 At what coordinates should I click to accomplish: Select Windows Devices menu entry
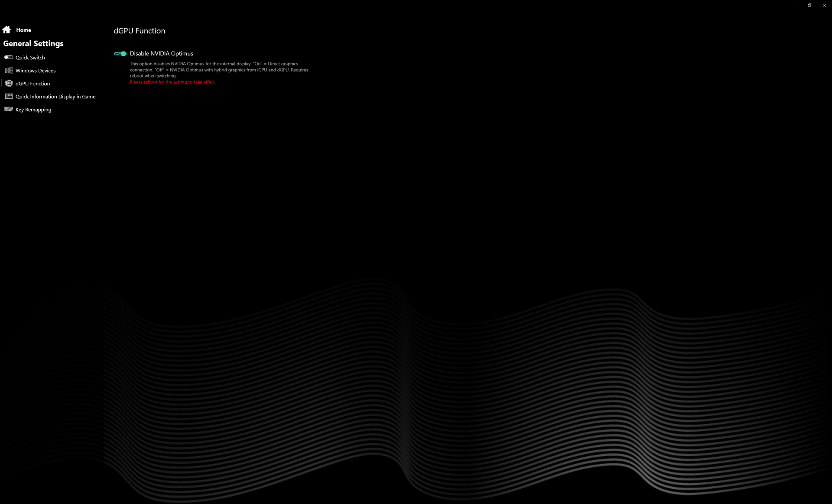[x=36, y=71]
